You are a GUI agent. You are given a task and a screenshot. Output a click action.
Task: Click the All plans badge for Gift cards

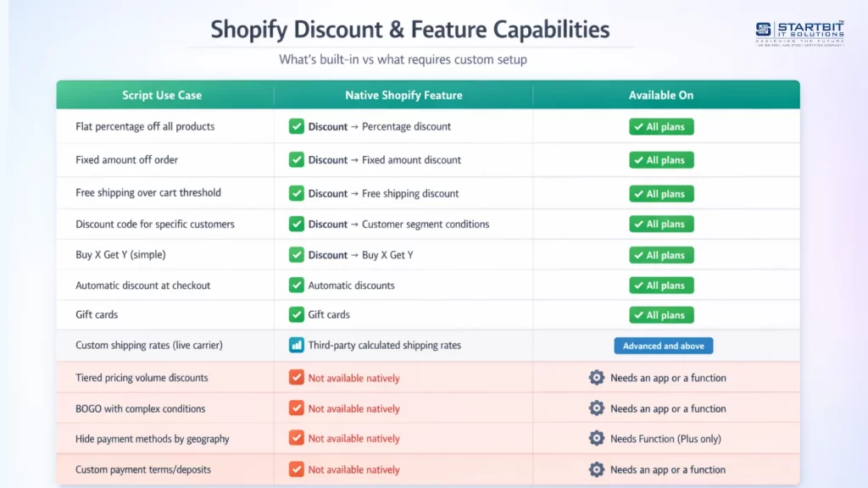click(x=661, y=314)
